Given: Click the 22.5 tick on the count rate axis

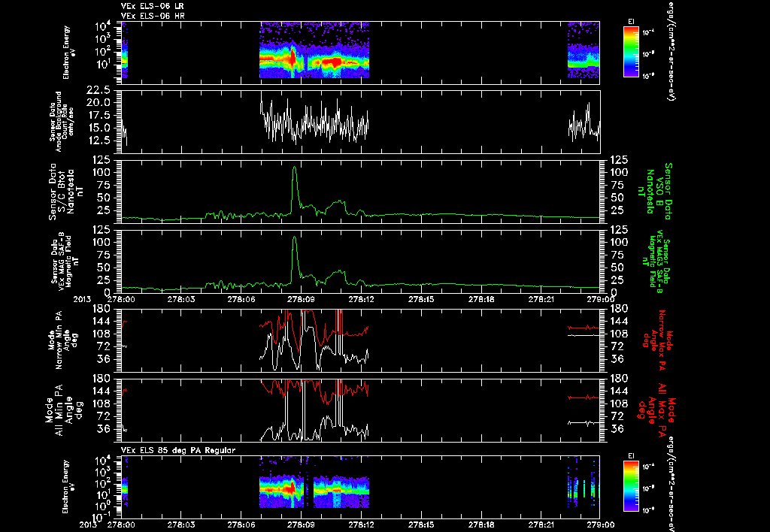Looking at the screenshot, I should point(99,90).
